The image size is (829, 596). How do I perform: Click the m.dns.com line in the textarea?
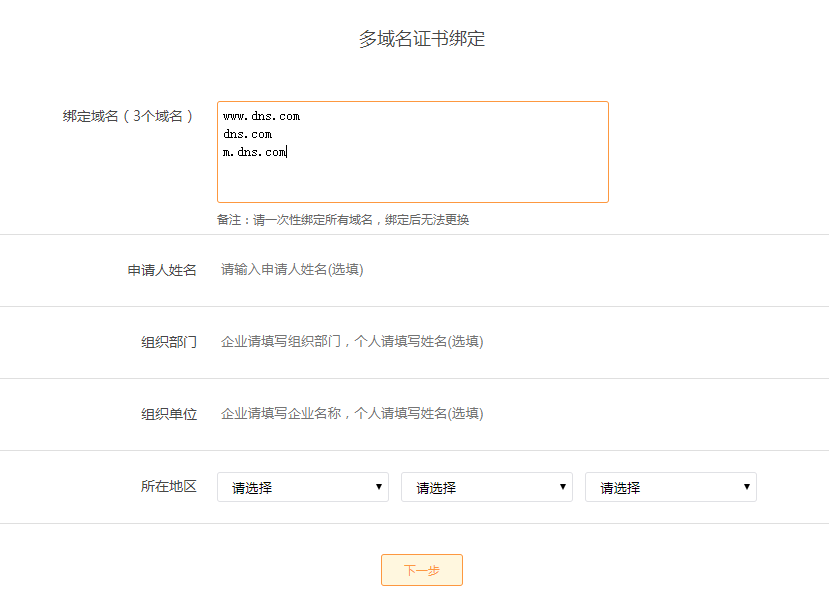tap(255, 152)
